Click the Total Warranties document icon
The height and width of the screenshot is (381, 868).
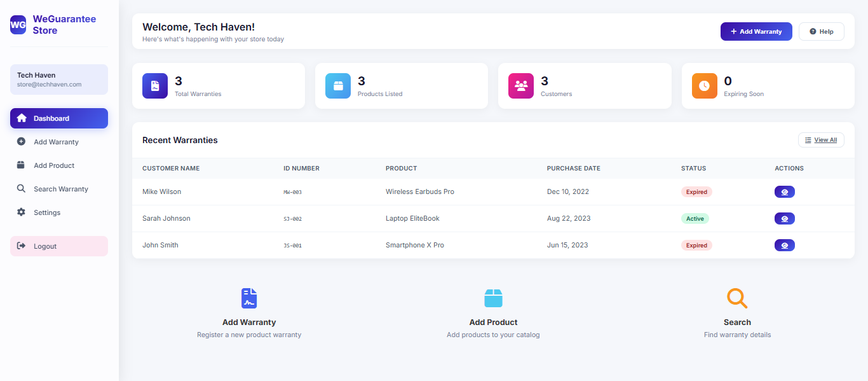pos(155,86)
